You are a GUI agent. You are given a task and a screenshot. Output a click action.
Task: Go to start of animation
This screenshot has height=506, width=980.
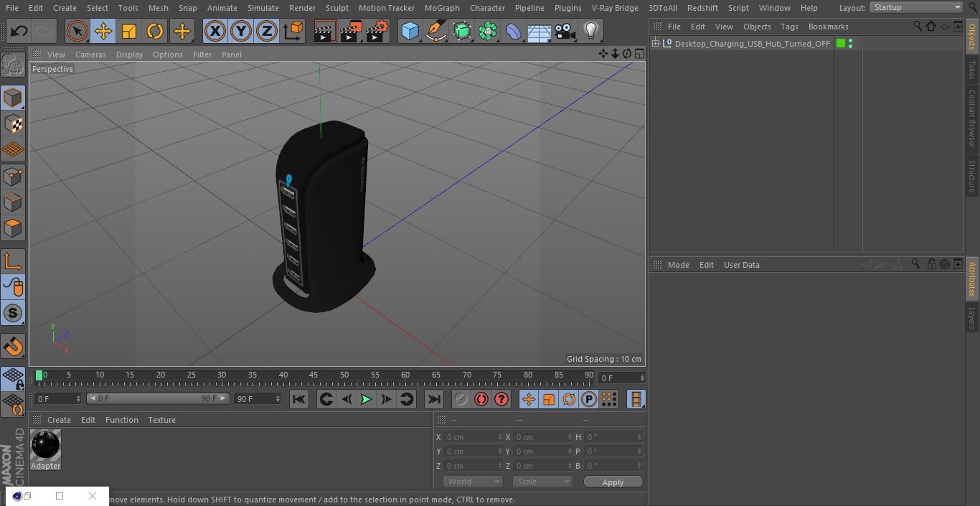point(299,399)
